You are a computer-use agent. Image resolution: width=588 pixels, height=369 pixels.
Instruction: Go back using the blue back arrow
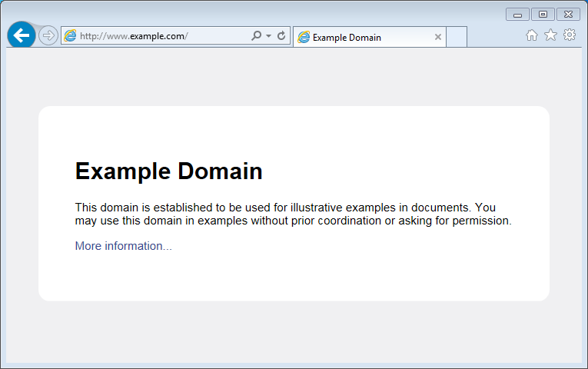click(21, 35)
